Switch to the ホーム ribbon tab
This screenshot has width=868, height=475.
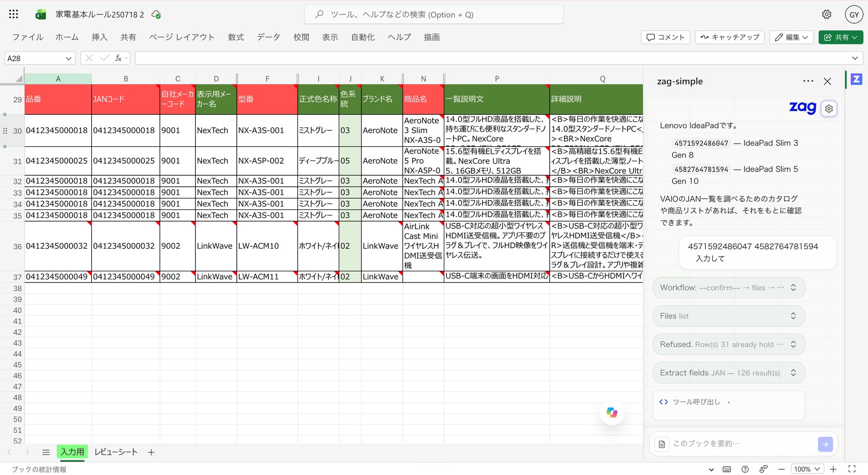coord(67,37)
